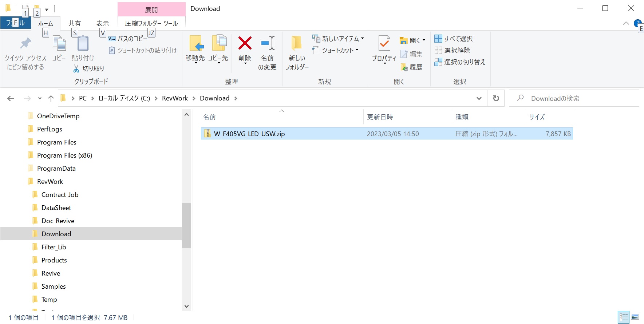Viewport: 644px width, 324px height.
Task: Open New item dropdown
Action: (x=338, y=39)
